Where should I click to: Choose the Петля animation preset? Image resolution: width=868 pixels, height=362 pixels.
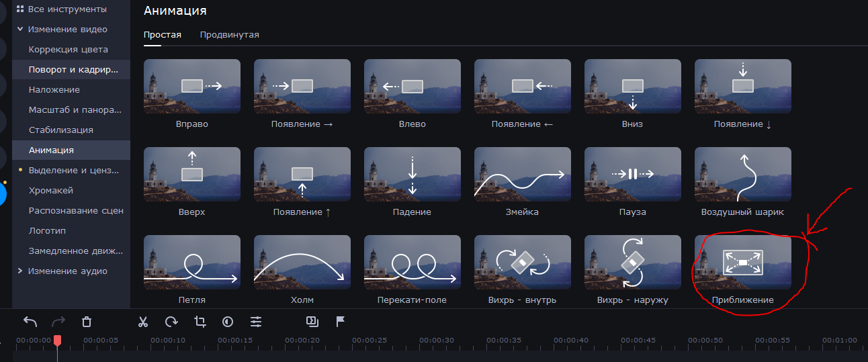[192, 263]
